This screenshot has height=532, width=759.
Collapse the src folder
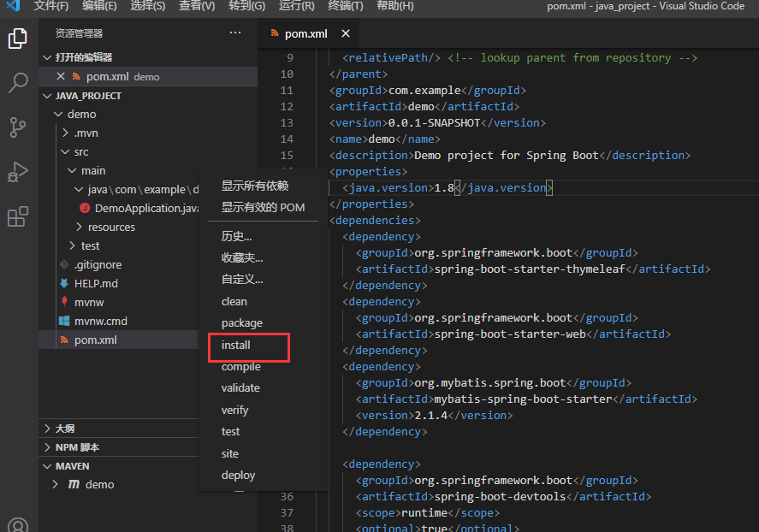pos(65,152)
